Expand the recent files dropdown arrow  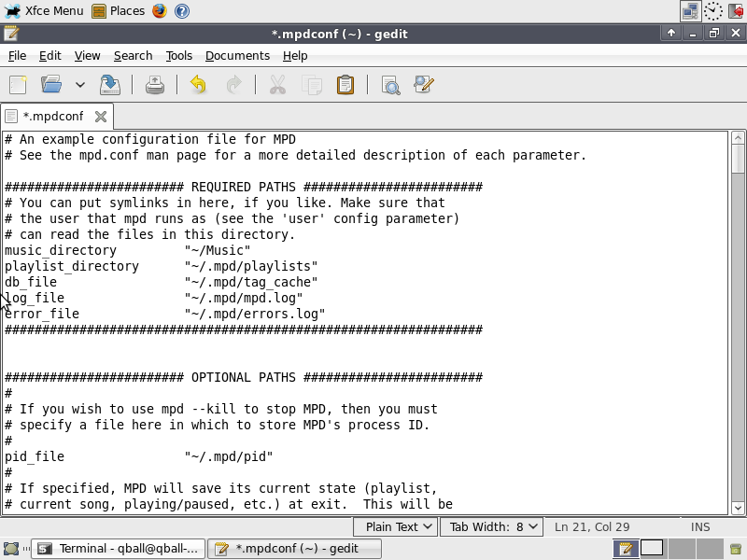coord(80,85)
